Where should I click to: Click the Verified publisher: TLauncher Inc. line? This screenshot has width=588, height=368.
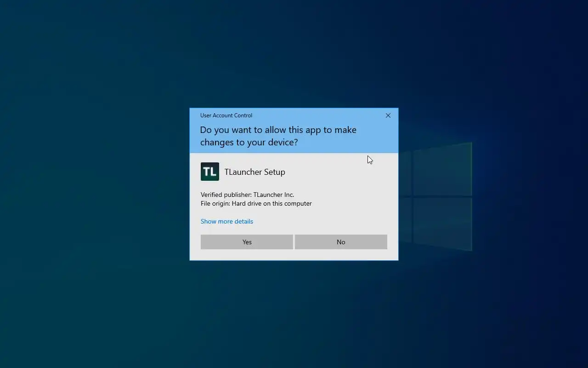coord(247,195)
